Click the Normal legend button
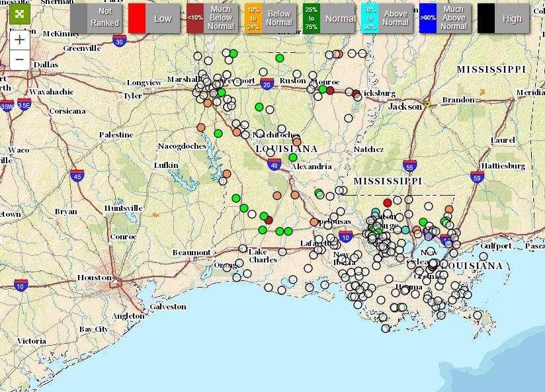 click(x=340, y=17)
